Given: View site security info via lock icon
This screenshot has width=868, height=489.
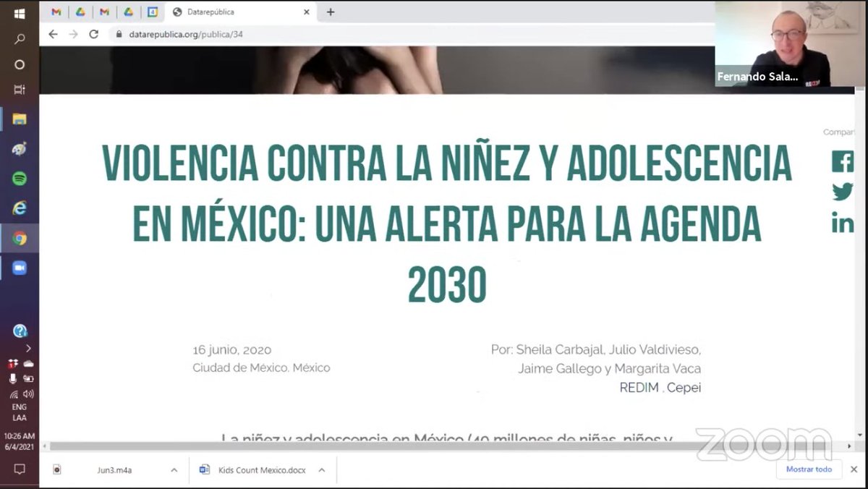Looking at the screenshot, I should (x=119, y=34).
